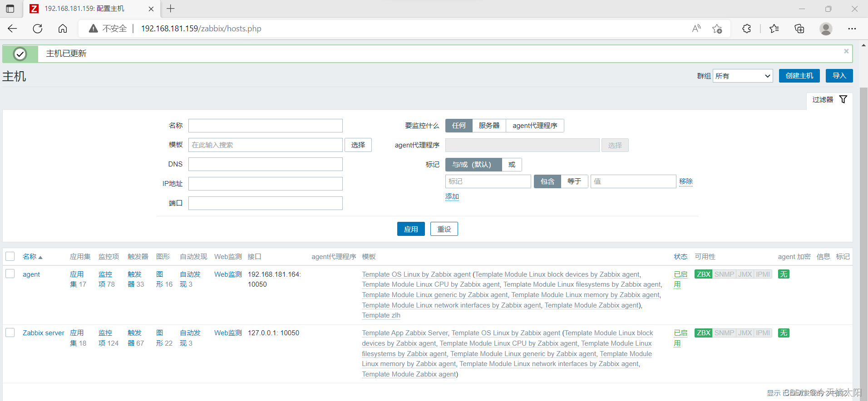Click ZBX availability badge for Zabbix server
The width and height of the screenshot is (868, 401).
point(704,333)
